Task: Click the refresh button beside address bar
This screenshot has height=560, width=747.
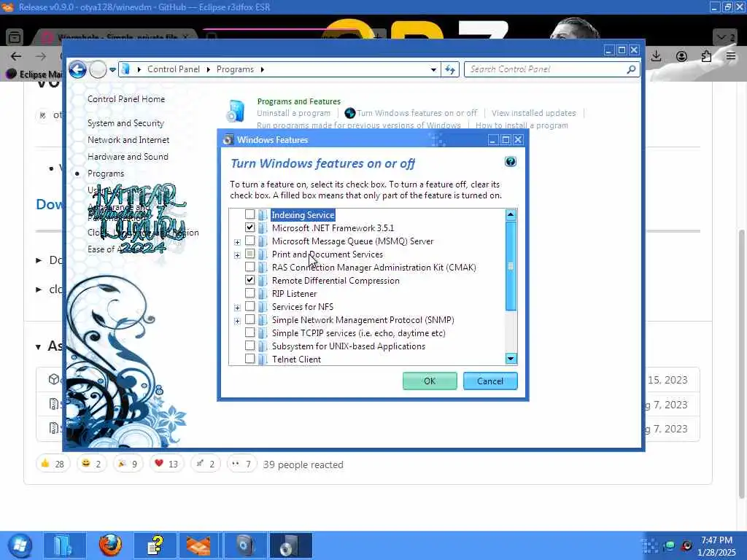Action: click(450, 69)
